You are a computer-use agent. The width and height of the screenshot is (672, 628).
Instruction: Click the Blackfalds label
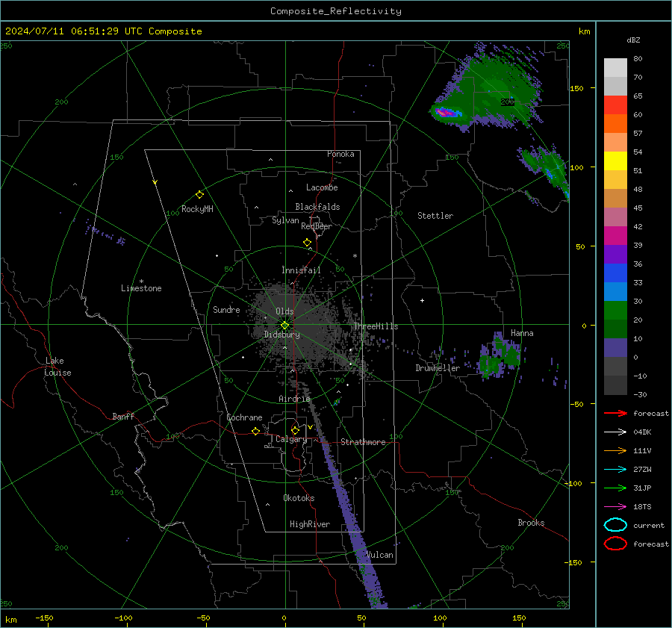click(x=317, y=207)
